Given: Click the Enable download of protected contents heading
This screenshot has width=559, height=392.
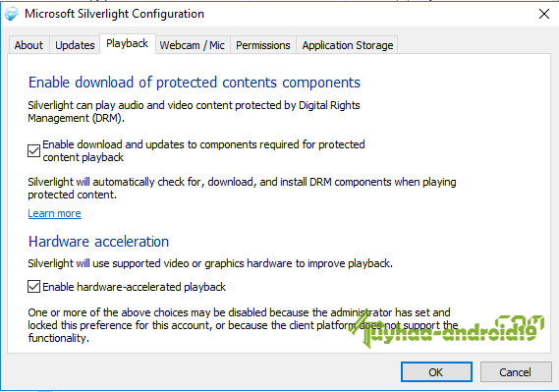Looking at the screenshot, I should coord(195,83).
